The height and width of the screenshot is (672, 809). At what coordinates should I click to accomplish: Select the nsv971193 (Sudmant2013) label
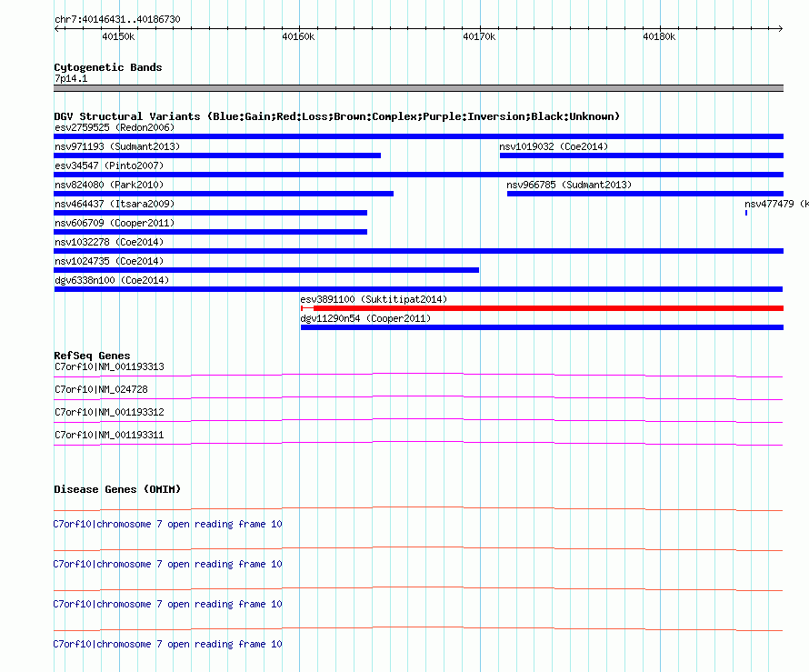pyautogui.click(x=117, y=146)
